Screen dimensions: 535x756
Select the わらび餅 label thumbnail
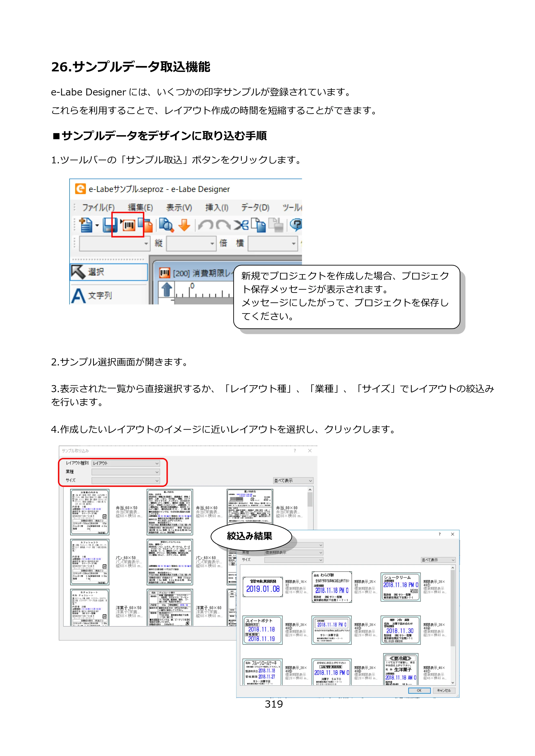coord(332,587)
